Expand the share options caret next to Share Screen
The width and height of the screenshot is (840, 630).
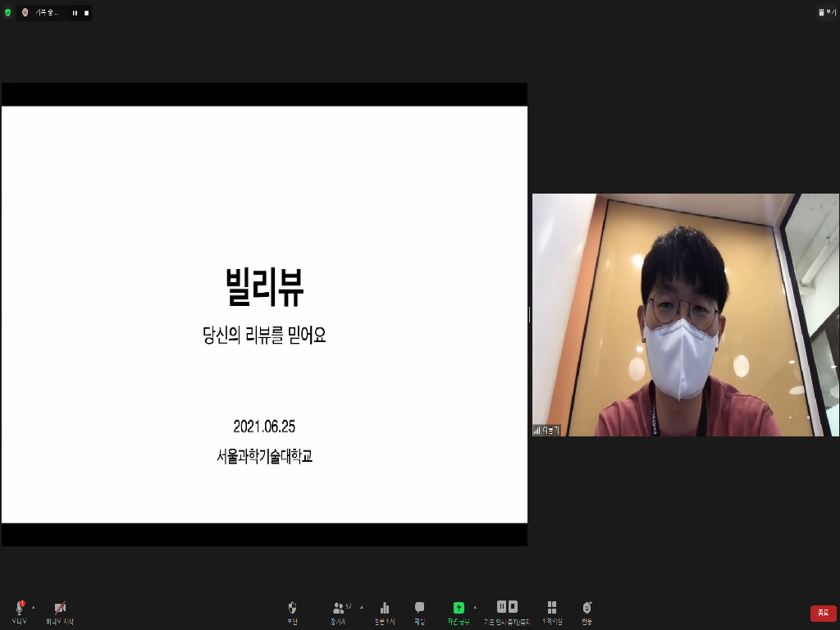tap(475, 608)
